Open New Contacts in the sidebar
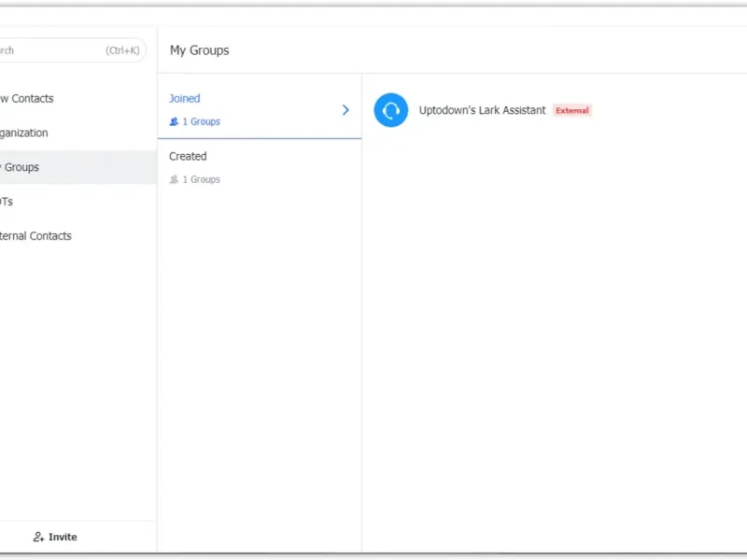This screenshot has height=560, width=747. [27, 99]
